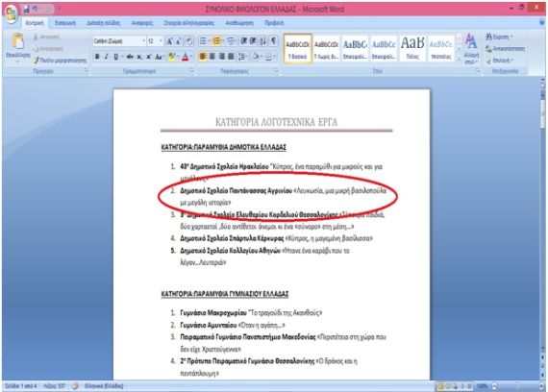
Task: Click the 100% zoom level indicator
Action: click(x=483, y=386)
